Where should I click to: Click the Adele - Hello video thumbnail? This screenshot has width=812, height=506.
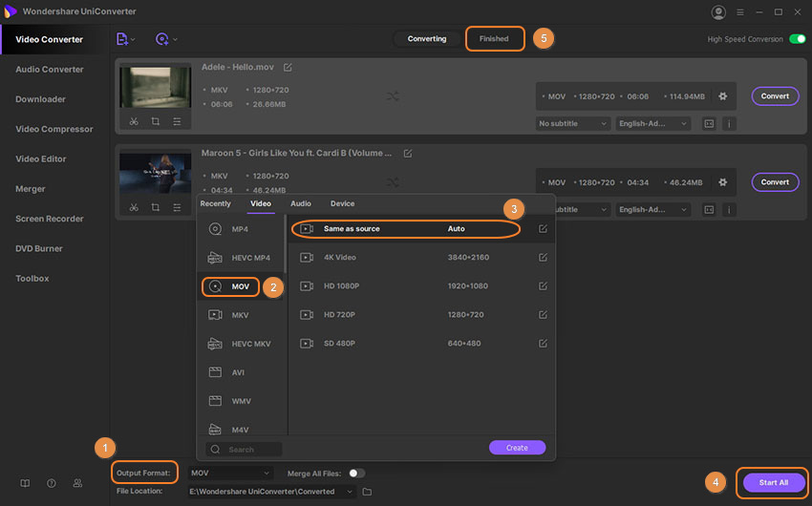(156, 87)
